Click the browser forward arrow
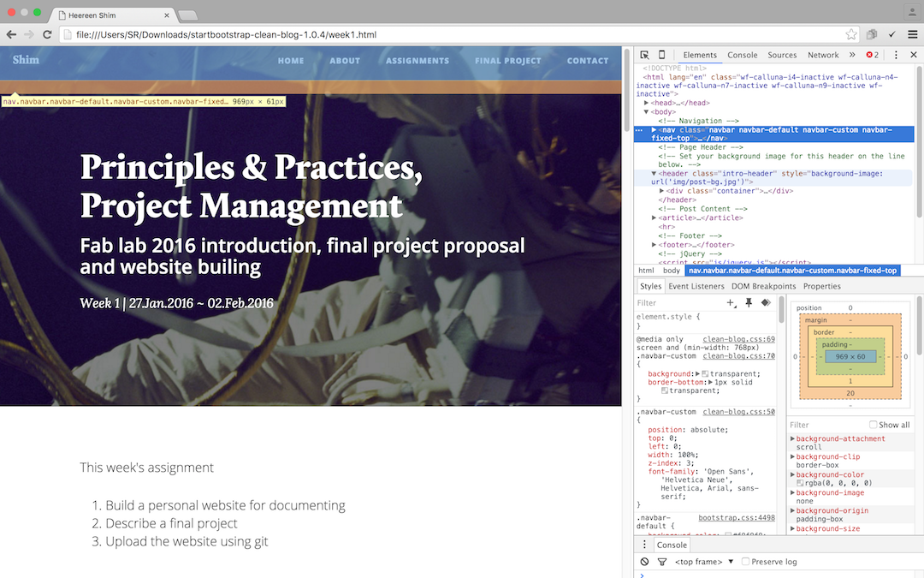 29,34
